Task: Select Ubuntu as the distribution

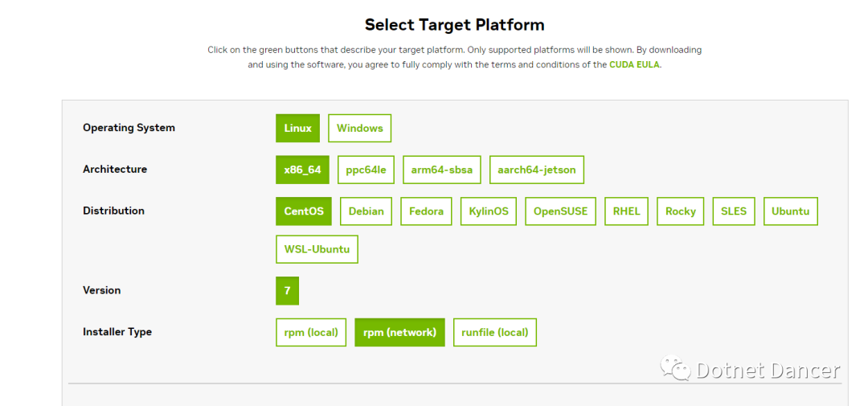Action: coord(790,211)
